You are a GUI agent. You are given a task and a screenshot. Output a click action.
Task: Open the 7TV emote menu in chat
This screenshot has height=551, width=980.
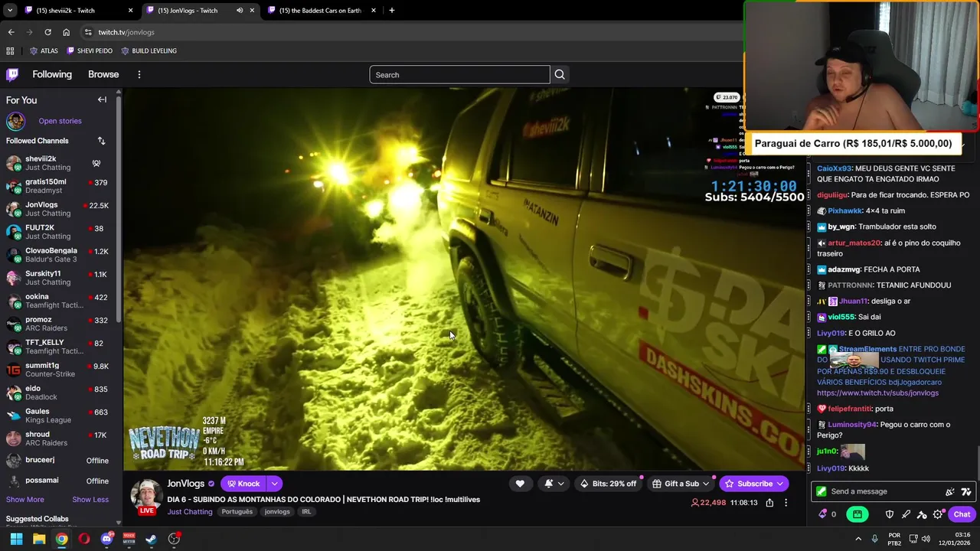pos(966,491)
